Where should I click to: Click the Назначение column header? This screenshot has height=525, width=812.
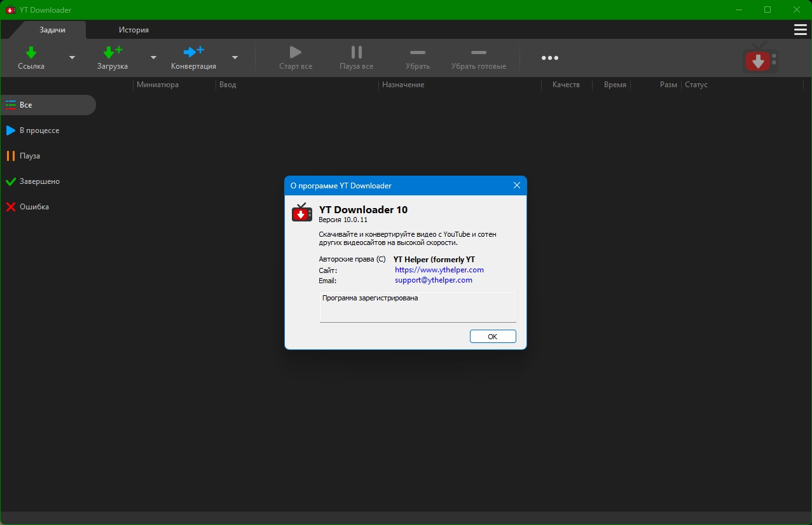(x=460, y=85)
